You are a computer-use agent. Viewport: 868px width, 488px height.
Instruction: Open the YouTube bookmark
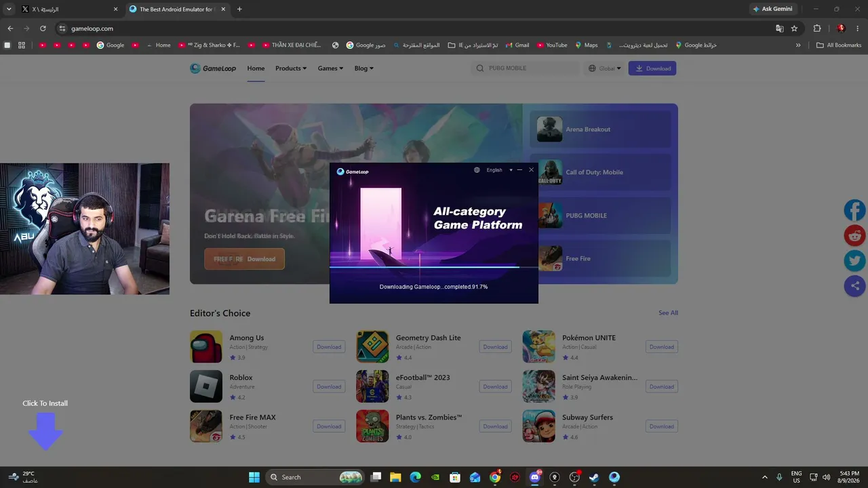552,45
